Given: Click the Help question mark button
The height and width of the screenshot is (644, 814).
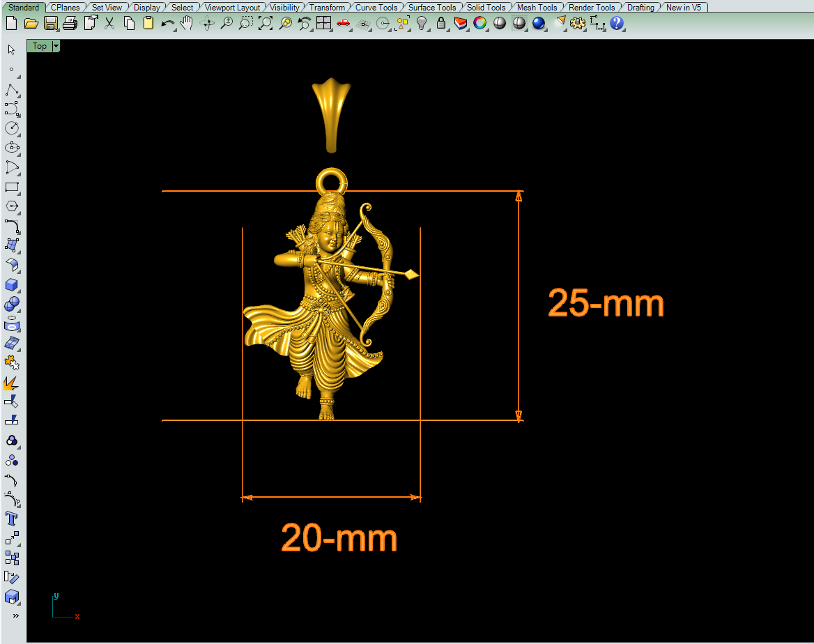Looking at the screenshot, I should 617,23.
